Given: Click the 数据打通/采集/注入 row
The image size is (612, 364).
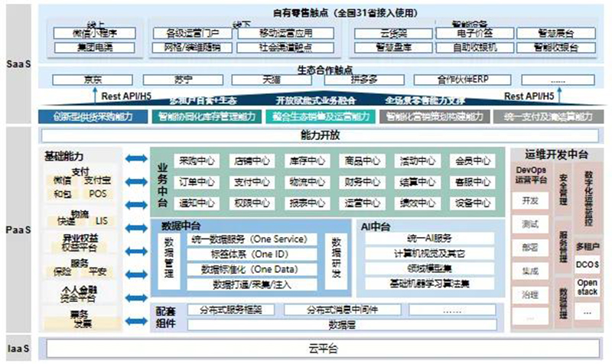Looking at the screenshot, I should [252, 284].
